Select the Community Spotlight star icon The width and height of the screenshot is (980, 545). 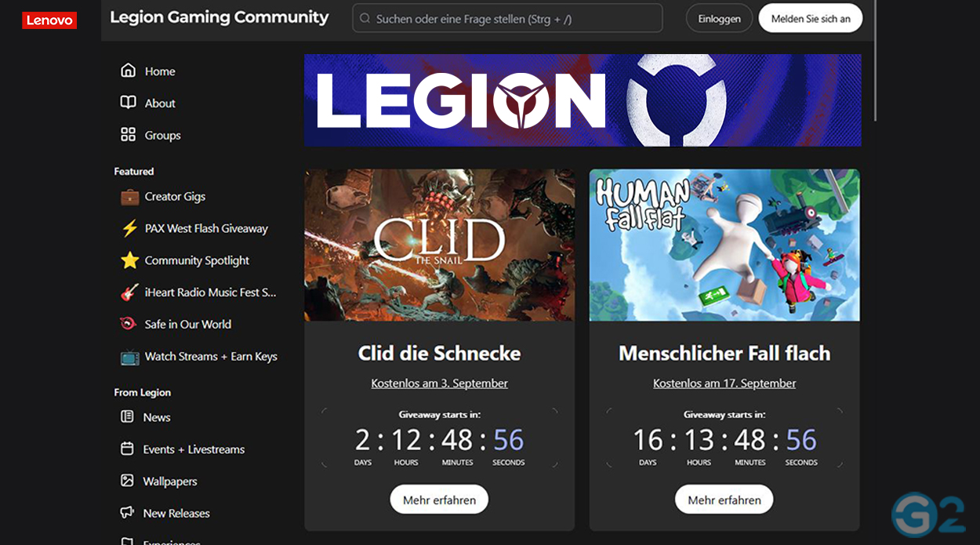point(129,260)
